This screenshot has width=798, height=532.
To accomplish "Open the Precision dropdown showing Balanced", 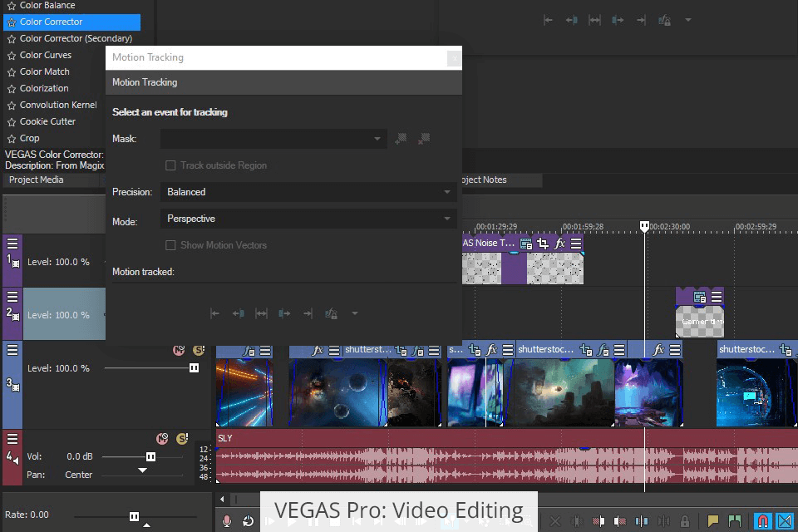I will pyautogui.click(x=308, y=192).
